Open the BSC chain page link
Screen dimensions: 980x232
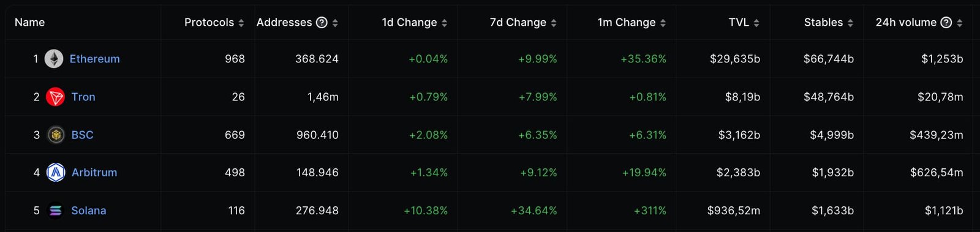tap(83, 135)
